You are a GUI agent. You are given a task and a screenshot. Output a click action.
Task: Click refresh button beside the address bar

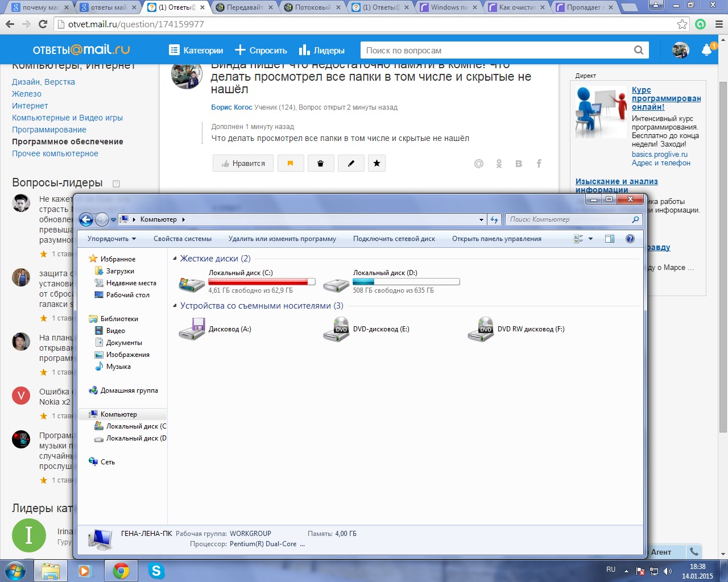[494, 219]
